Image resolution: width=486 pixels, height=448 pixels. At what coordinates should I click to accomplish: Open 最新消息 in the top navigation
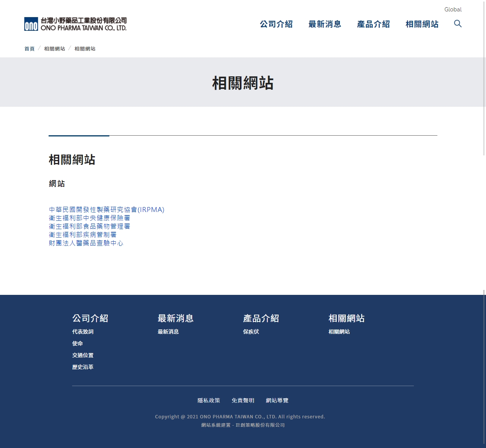(325, 24)
